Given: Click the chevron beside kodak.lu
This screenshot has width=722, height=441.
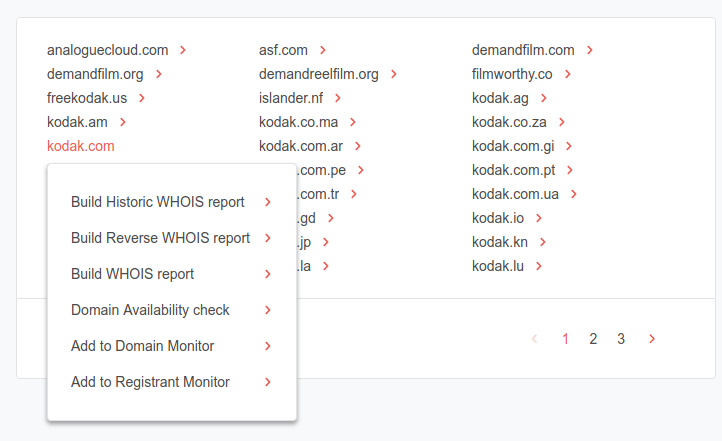Looking at the screenshot, I should (539, 266).
